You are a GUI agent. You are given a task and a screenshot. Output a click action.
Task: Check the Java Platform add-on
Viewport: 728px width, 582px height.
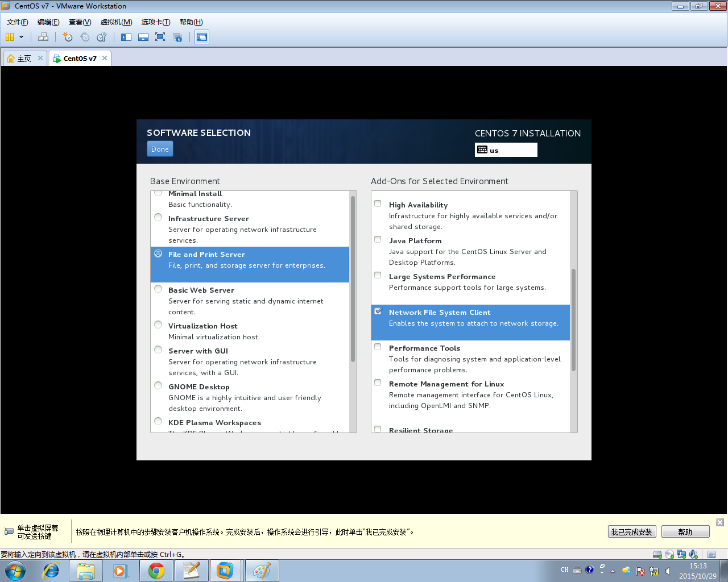point(378,239)
